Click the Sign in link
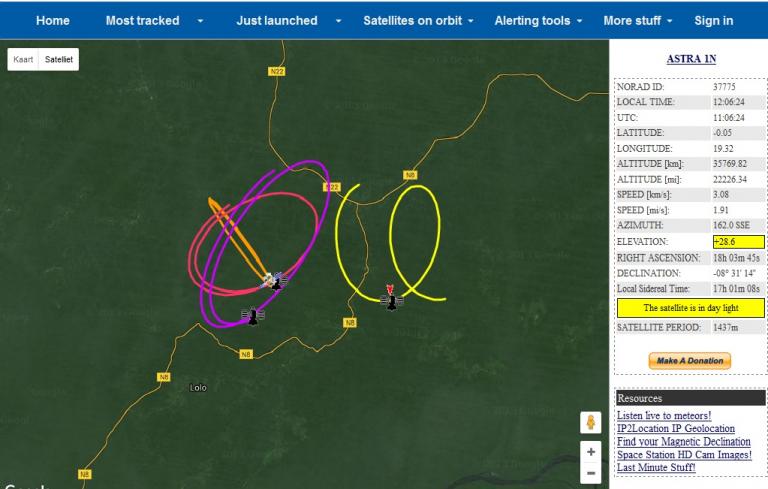The image size is (768, 489). tap(714, 21)
